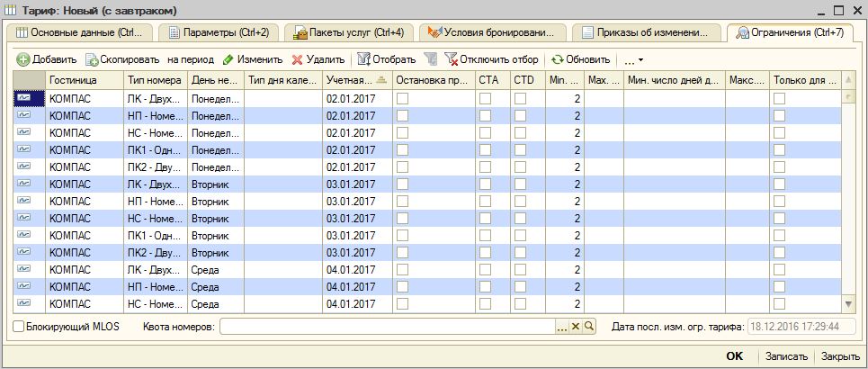Click the greyed filter-by-value funnel icon
Viewport: 868px width, 369px height.
click(431, 59)
